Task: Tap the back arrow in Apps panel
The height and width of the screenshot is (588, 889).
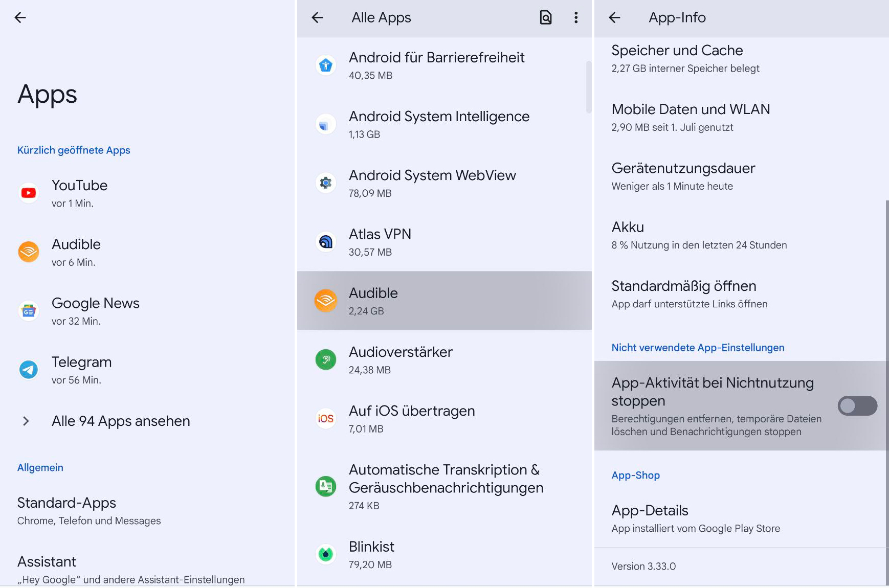Action: (20, 17)
